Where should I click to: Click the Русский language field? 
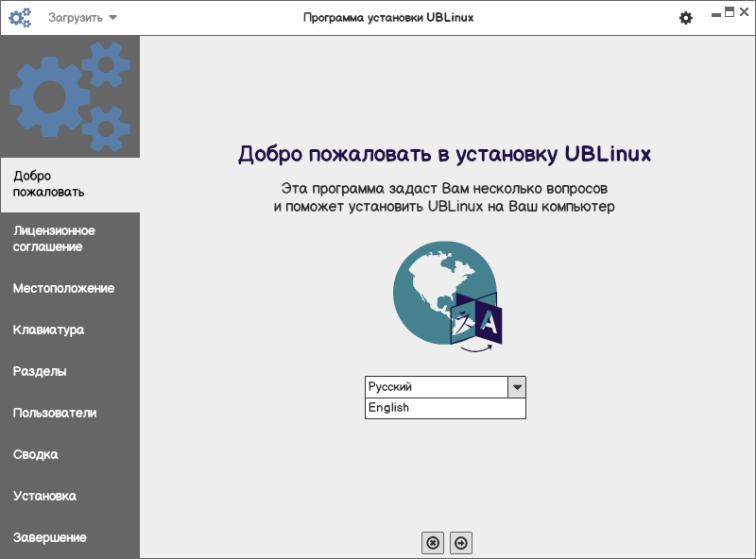437,387
